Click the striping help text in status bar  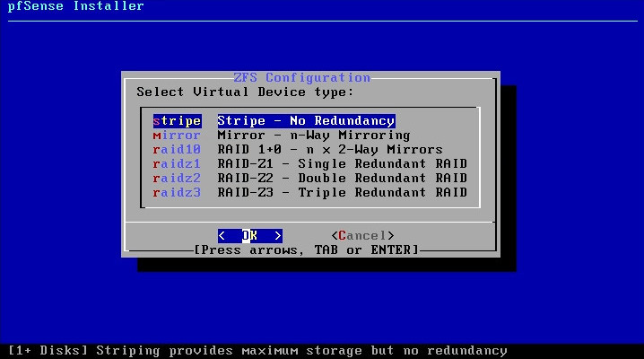click(x=257, y=350)
